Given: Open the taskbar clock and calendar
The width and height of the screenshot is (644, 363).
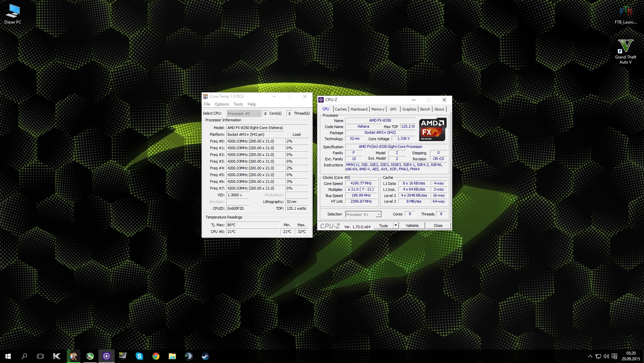Looking at the screenshot, I should (631, 356).
